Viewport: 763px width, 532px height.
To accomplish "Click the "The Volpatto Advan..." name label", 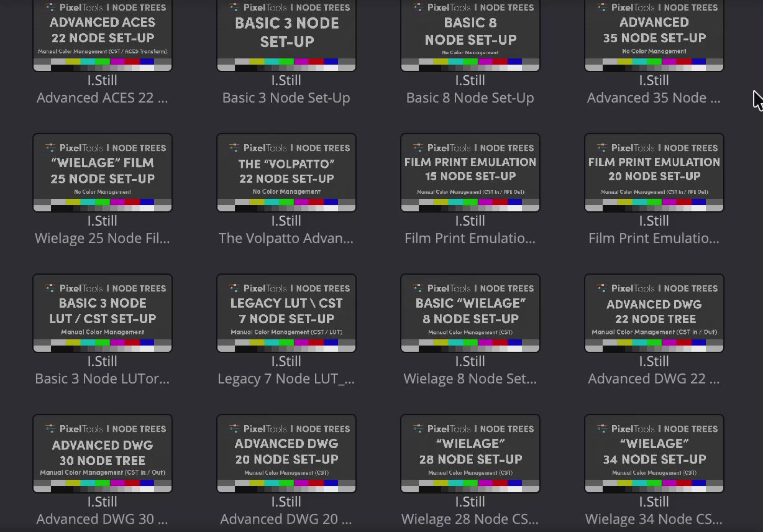I will pos(286,239).
